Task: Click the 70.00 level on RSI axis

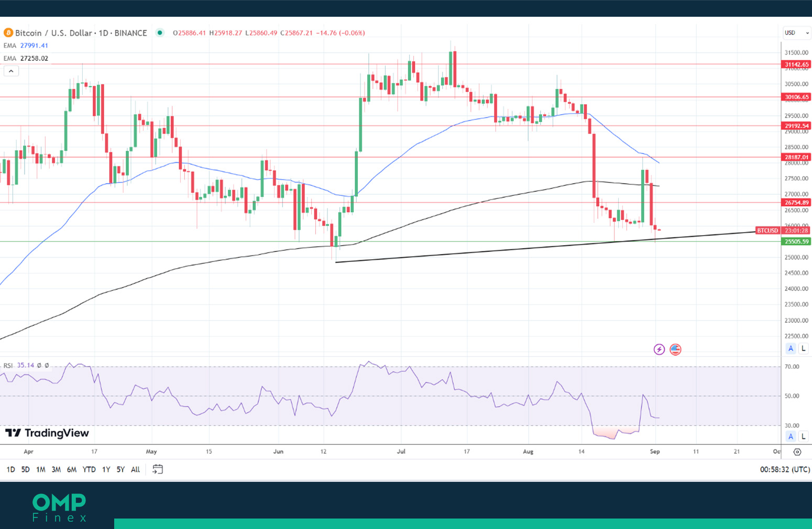Action: [792, 367]
